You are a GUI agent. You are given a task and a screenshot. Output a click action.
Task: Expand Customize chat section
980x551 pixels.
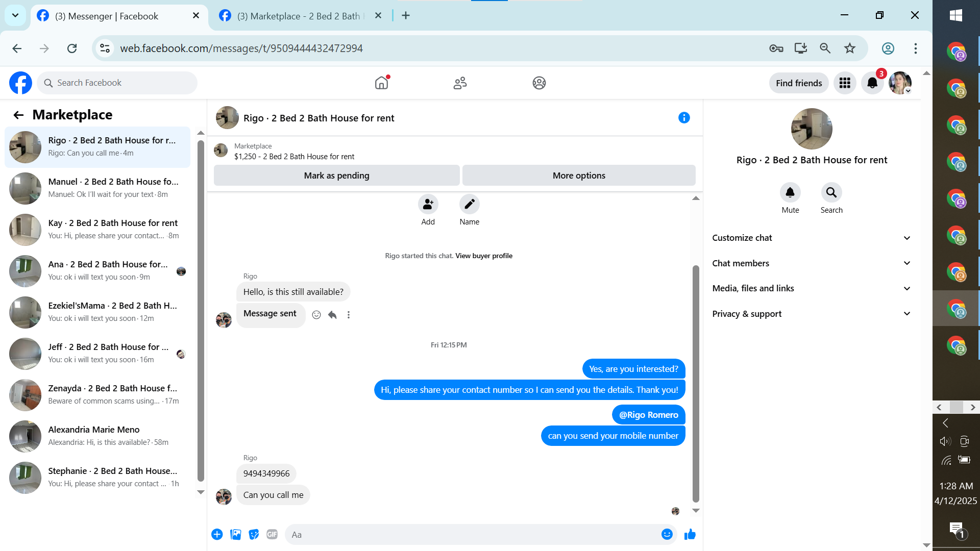[x=812, y=238]
